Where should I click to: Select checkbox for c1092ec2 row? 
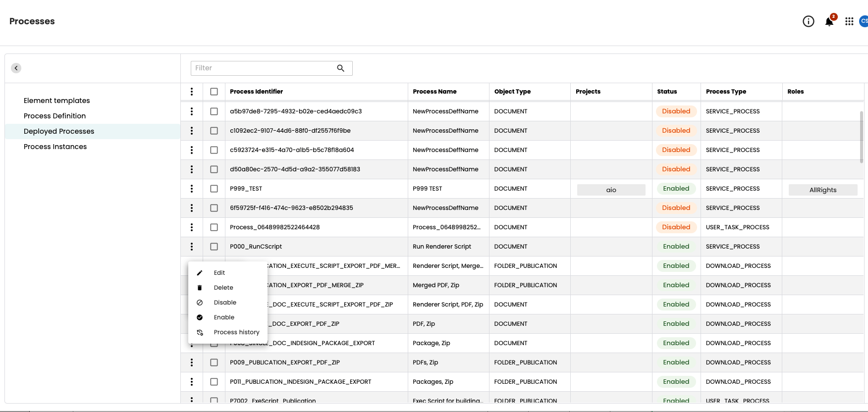(214, 131)
